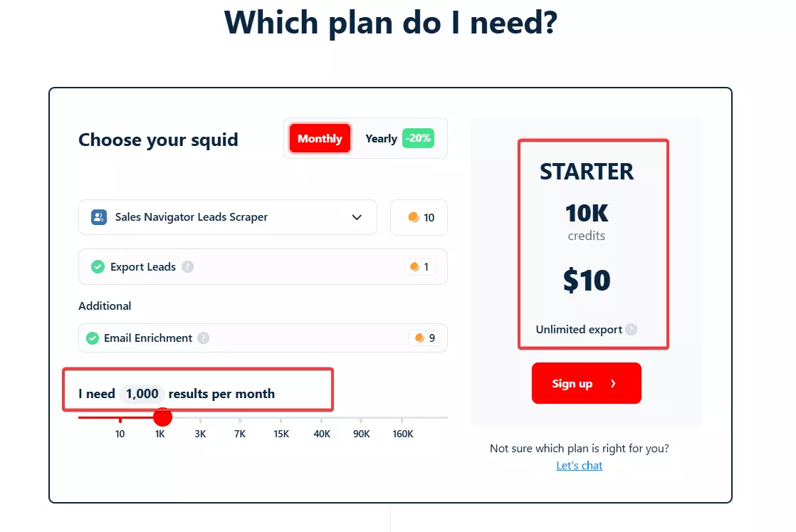The image size is (796, 532).
Task: Click the arrow icon in Sign up button
Action: pyautogui.click(x=613, y=383)
